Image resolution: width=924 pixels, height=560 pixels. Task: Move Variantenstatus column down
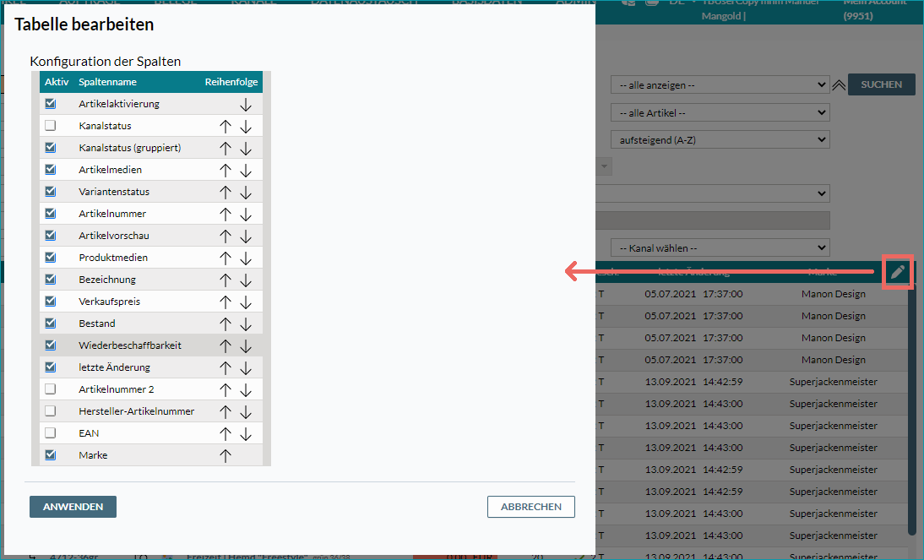(246, 193)
